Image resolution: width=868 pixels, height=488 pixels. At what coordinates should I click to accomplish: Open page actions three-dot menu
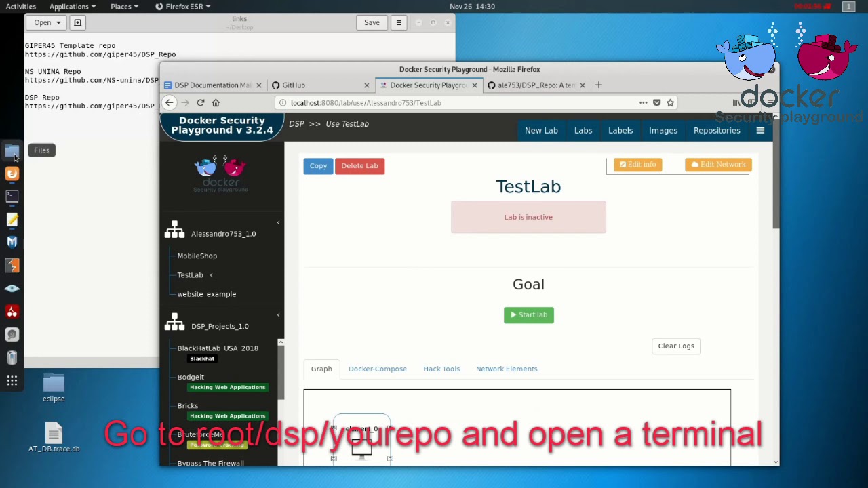pos(643,102)
